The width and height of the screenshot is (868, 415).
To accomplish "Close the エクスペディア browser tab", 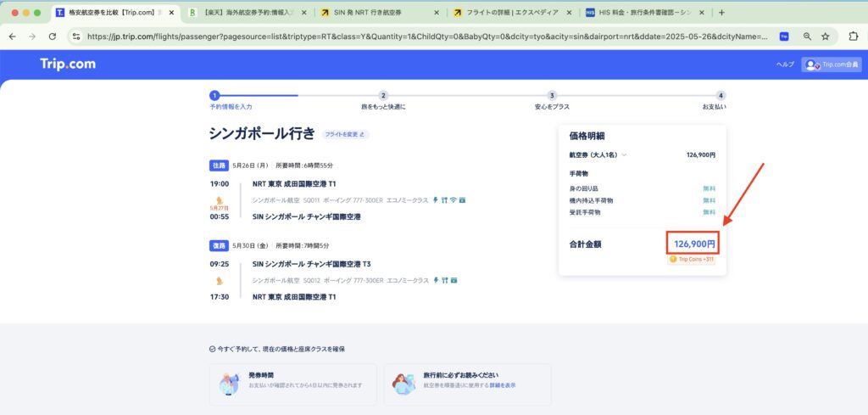I will click(x=569, y=12).
